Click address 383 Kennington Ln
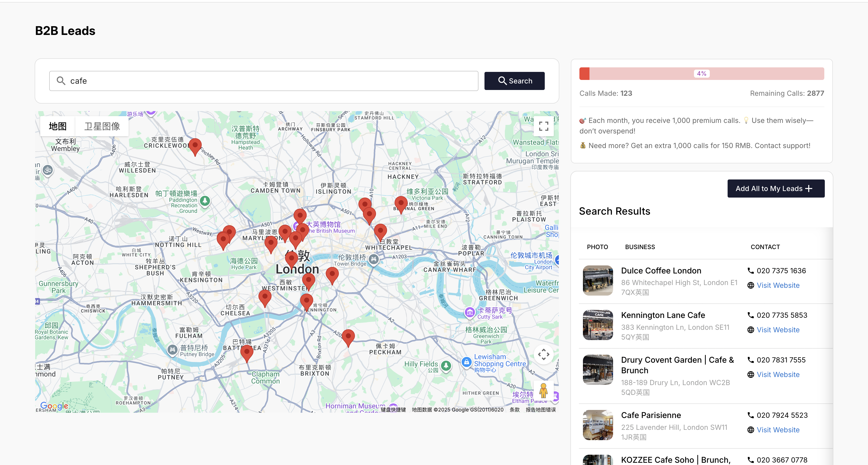868x465 pixels. coord(675,332)
